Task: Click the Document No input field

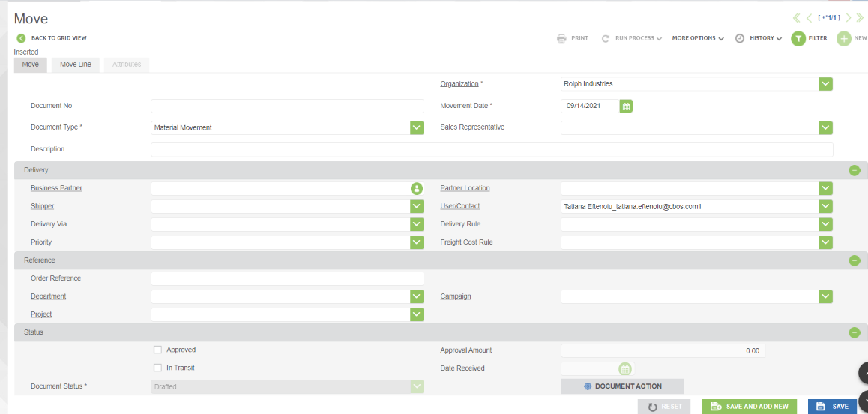Action: point(287,106)
